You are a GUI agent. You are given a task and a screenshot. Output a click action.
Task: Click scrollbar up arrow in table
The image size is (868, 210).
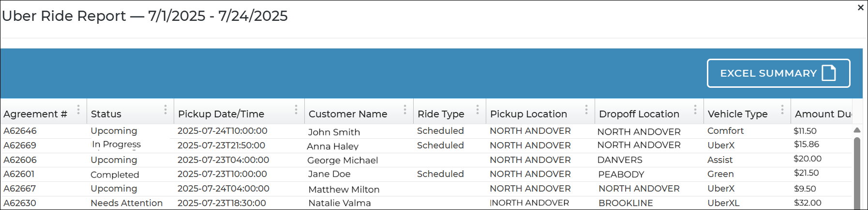click(857, 130)
